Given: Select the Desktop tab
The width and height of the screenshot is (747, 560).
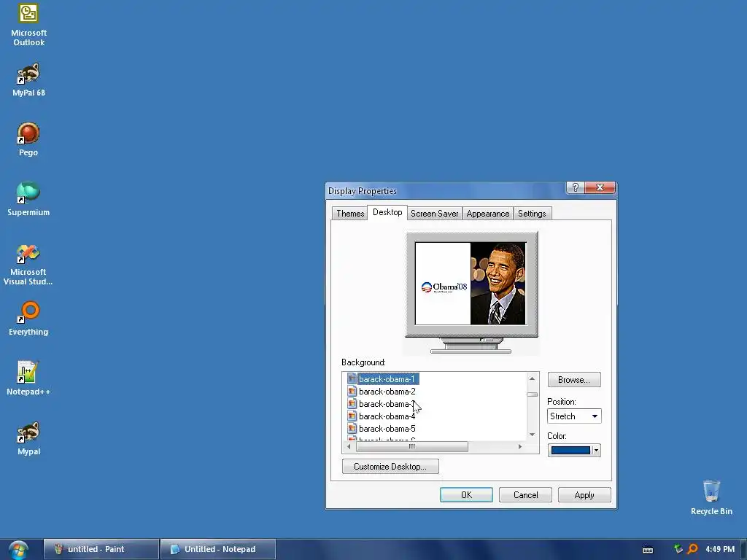Looking at the screenshot, I should click(x=387, y=212).
